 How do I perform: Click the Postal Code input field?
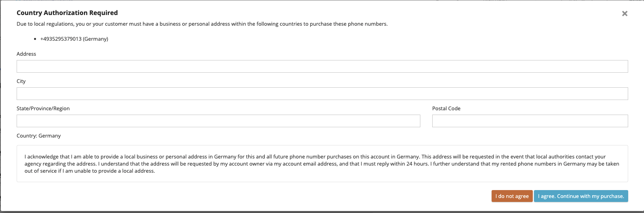(530, 121)
